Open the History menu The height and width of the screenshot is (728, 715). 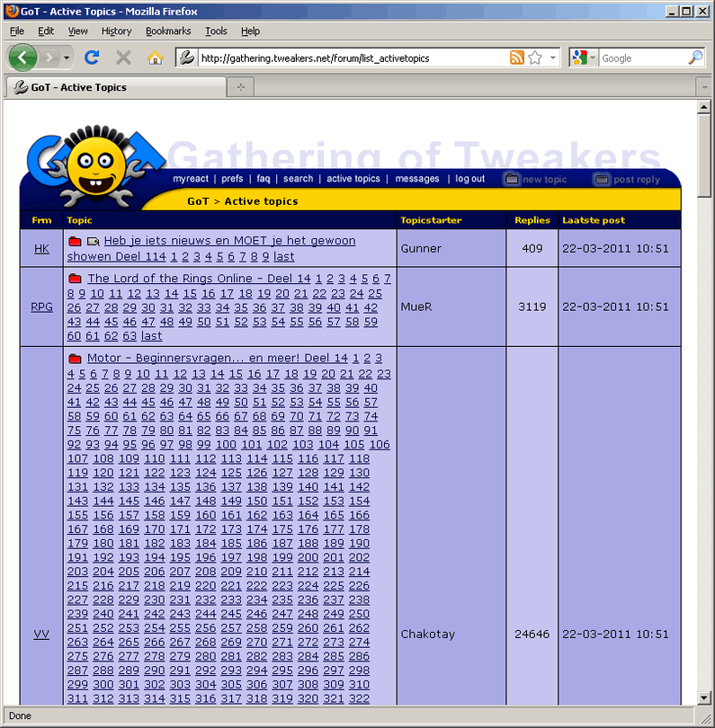click(117, 31)
